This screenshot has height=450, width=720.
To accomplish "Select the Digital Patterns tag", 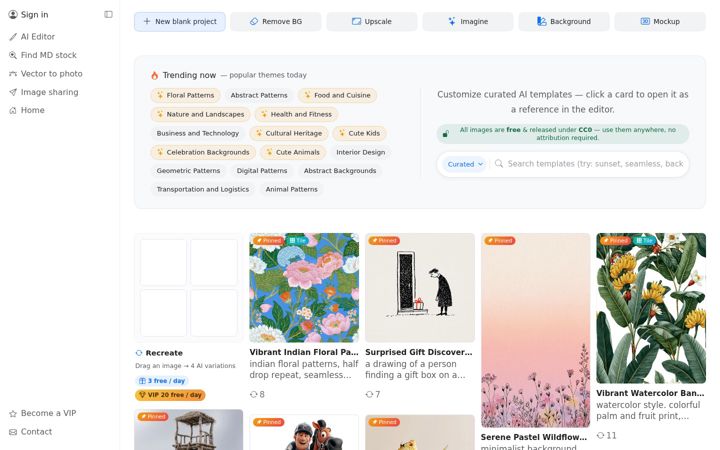I will coord(262,171).
